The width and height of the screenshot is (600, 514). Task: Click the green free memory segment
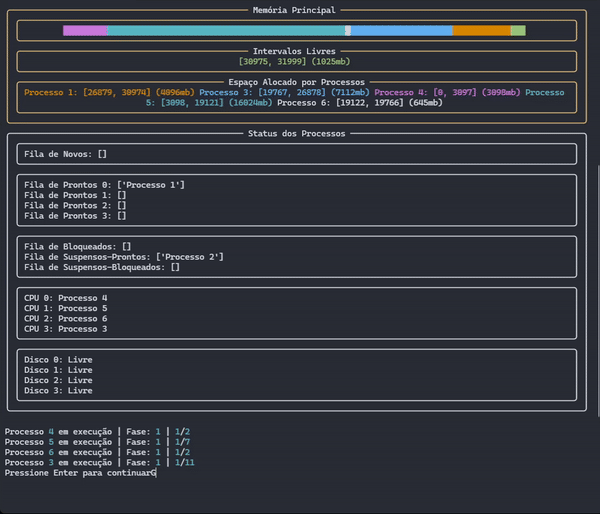(x=518, y=31)
